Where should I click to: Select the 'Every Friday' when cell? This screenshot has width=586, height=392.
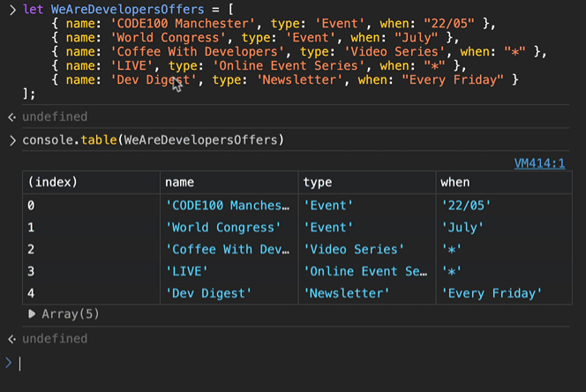pyautogui.click(x=504, y=293)
